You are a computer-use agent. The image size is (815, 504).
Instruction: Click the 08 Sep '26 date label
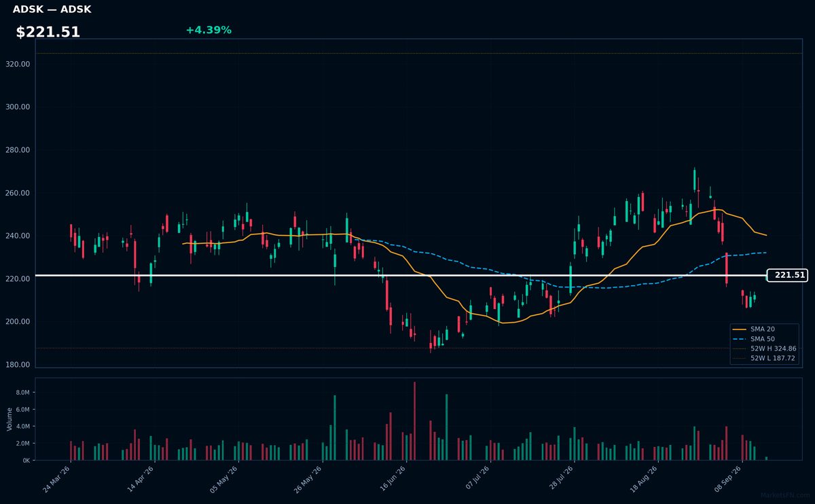(x=727, y=480)
